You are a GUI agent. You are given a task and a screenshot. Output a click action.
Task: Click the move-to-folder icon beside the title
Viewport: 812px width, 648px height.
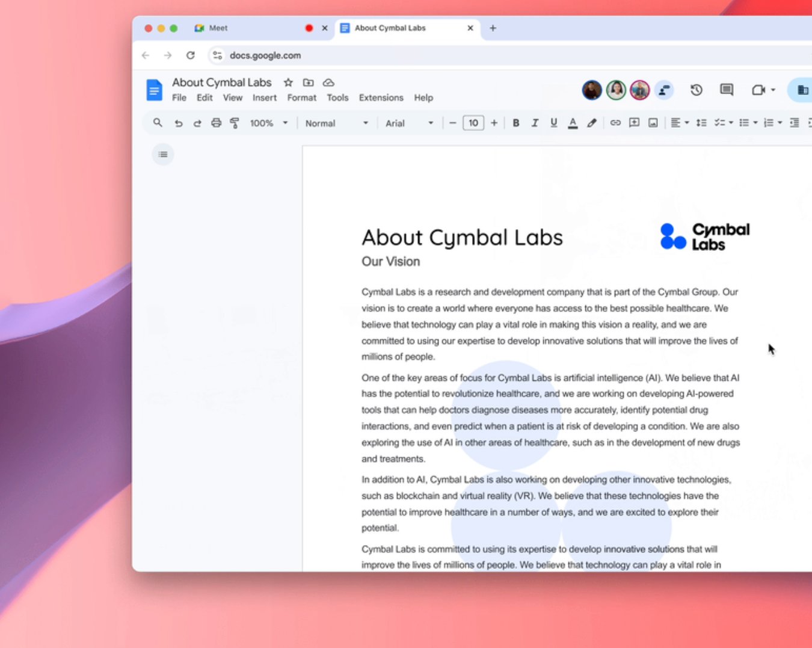308,82
